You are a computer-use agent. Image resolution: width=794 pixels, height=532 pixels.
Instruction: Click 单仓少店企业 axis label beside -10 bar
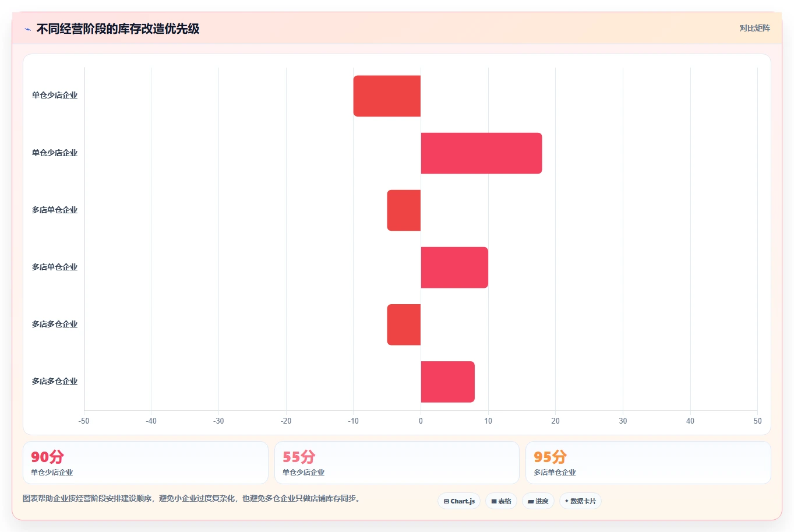point(55,96)
